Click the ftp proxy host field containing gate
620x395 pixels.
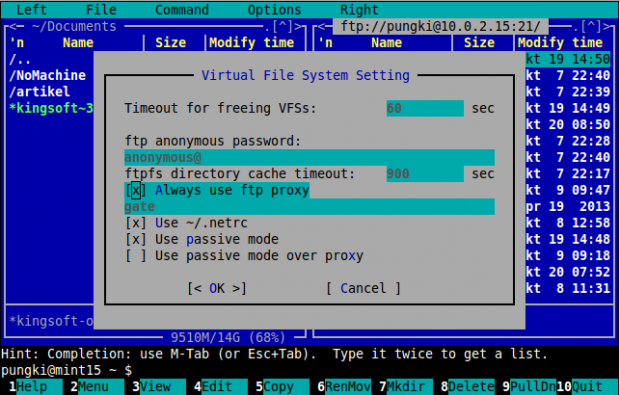coord(309,207)
